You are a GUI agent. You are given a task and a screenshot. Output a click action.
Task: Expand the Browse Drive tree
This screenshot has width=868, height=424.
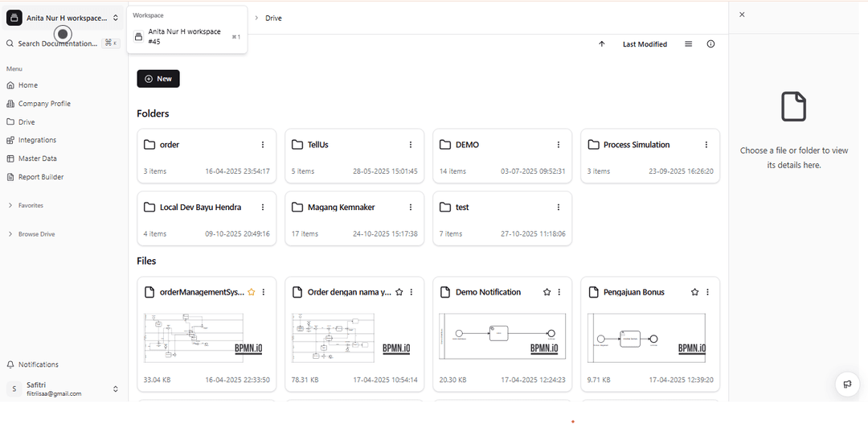pos(31,234)
